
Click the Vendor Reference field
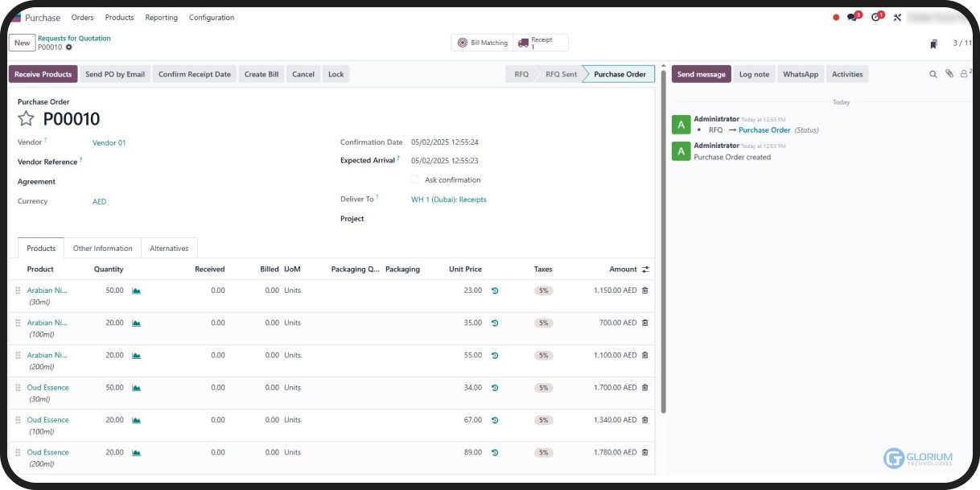coord(209,162)
